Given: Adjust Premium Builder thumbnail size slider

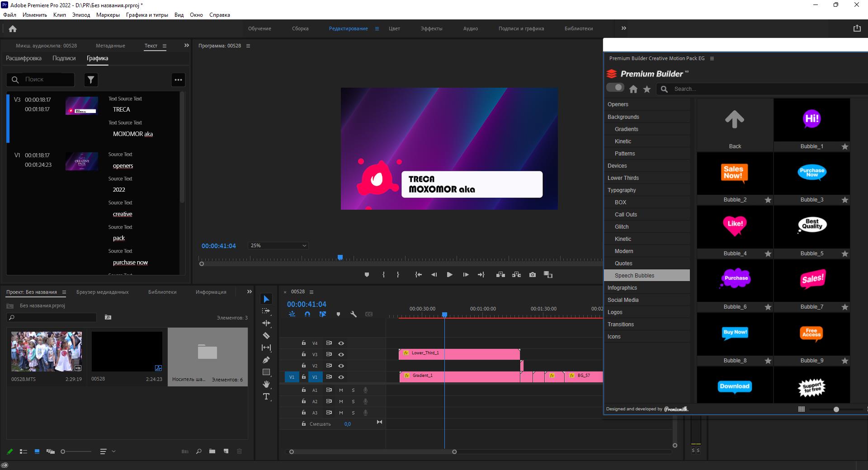Looking at the screenshot, I should click(836, 409).
